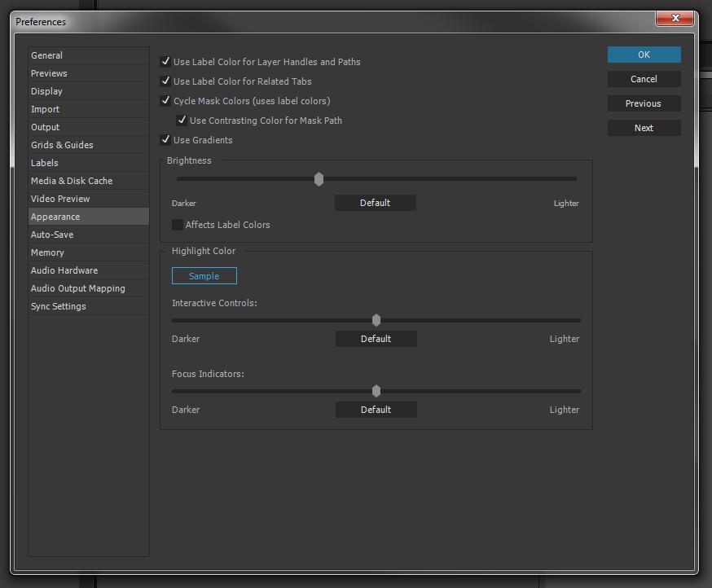This screenshot has height=588, width=712.
Task: Open the Memory preferences section
Action: coord(89,252)
